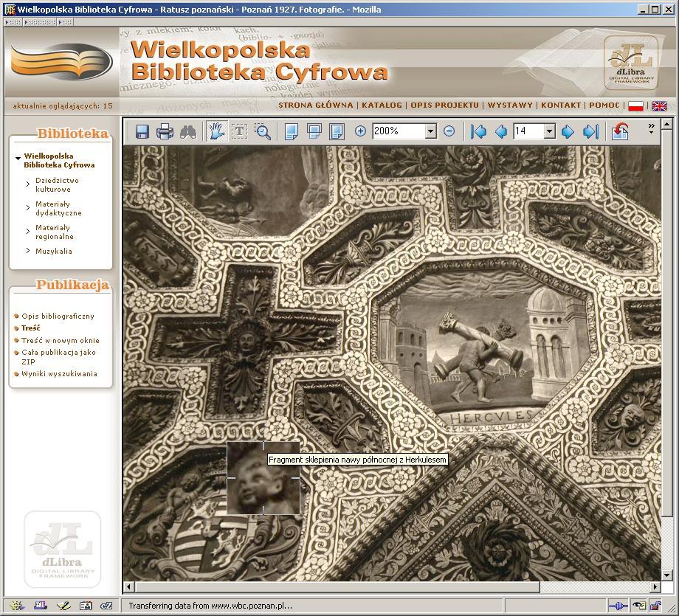The image size is (679, 616).
Task: Click the Treść publication link
Action: [31, 328]
